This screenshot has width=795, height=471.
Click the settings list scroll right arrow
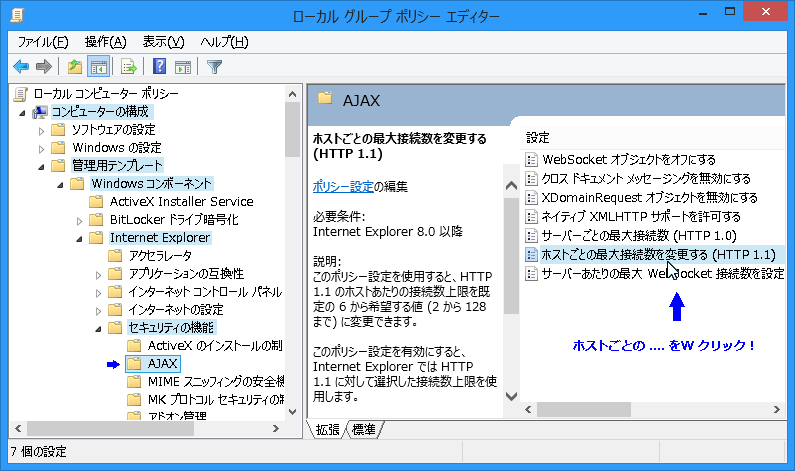pyautogui.click(x=777, y=409)
